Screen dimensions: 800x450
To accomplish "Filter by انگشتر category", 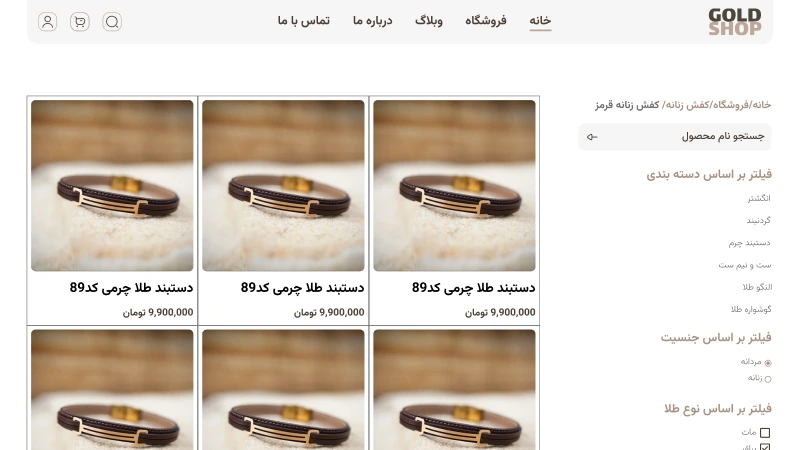I will pyautogui.click(x=759, y=198).
